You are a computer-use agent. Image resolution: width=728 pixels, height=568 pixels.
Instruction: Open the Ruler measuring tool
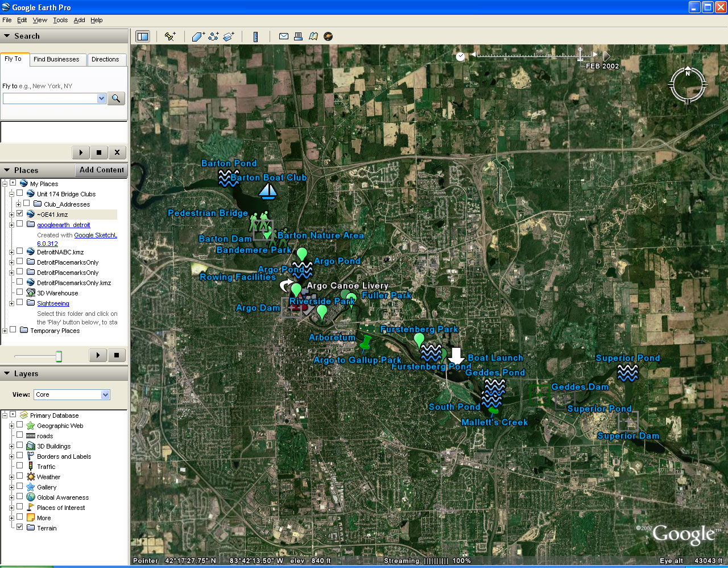coord(255,36)
